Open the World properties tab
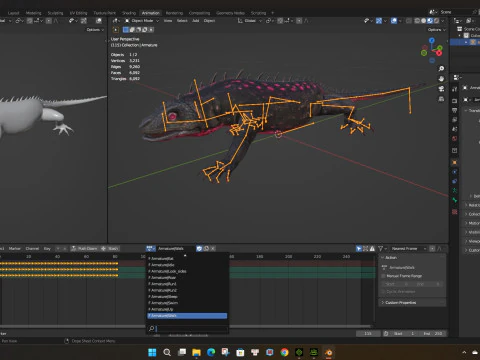The width and height of the screenshot is (480, 360). pos(455,138)
